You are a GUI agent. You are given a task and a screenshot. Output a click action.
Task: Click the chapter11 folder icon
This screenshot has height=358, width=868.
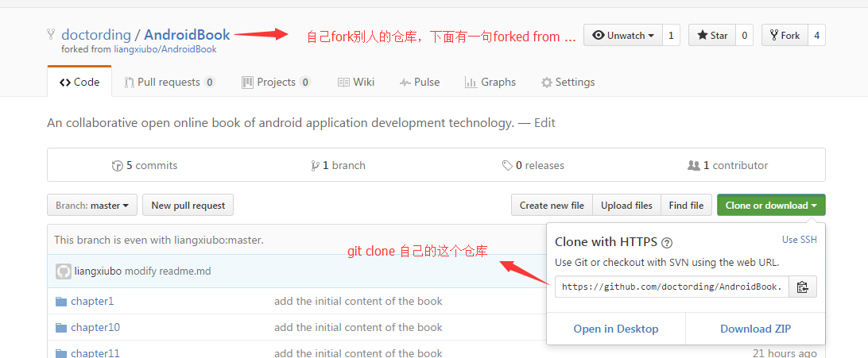(x=61, y=353)
